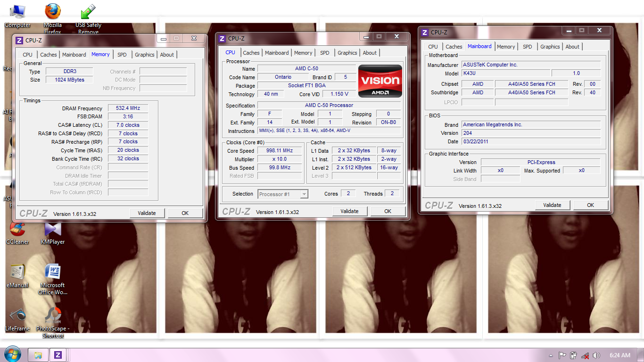Launch Microsoft Office Word desktop shortcut
This screenshot has height=362, width=644.
coord(53,280)
